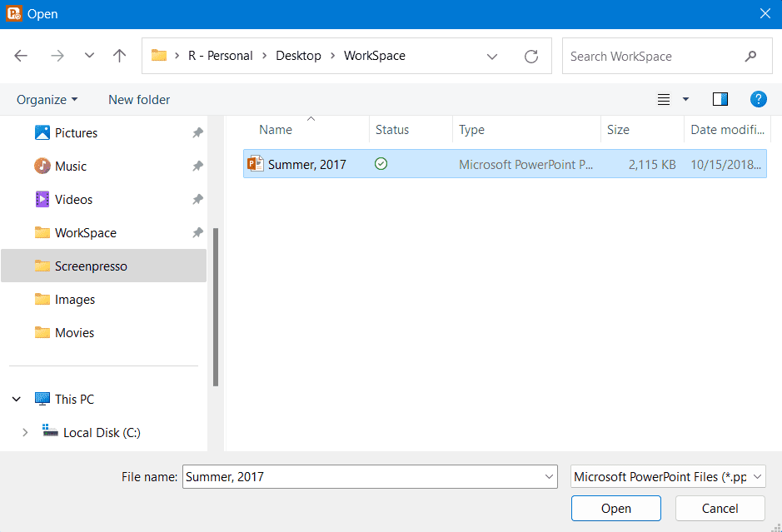Navigate to R - Personal breadcrumb
This screenshot has width=782, height=532.
[x=221, y=56]
